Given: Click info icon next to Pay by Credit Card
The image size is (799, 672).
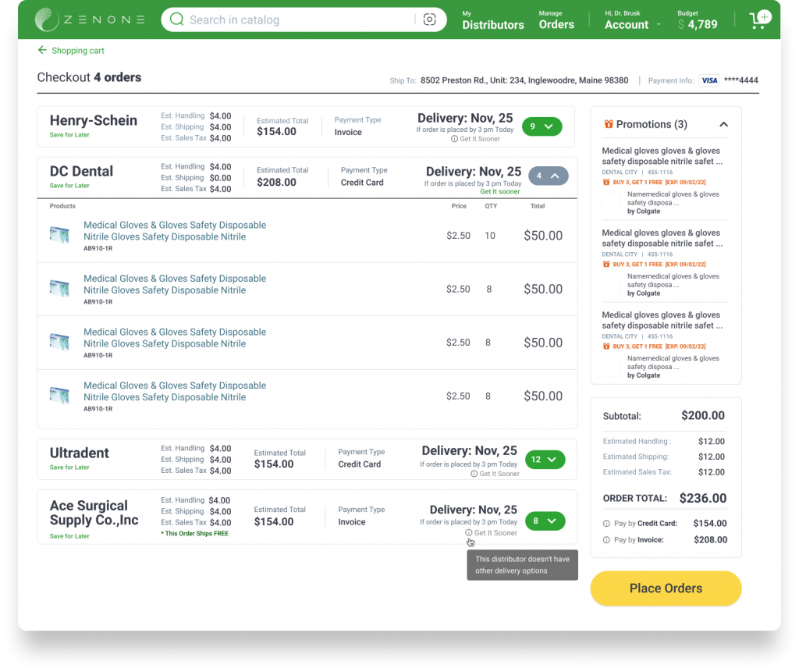Looking at the screenshot, I should click(607, 524).
